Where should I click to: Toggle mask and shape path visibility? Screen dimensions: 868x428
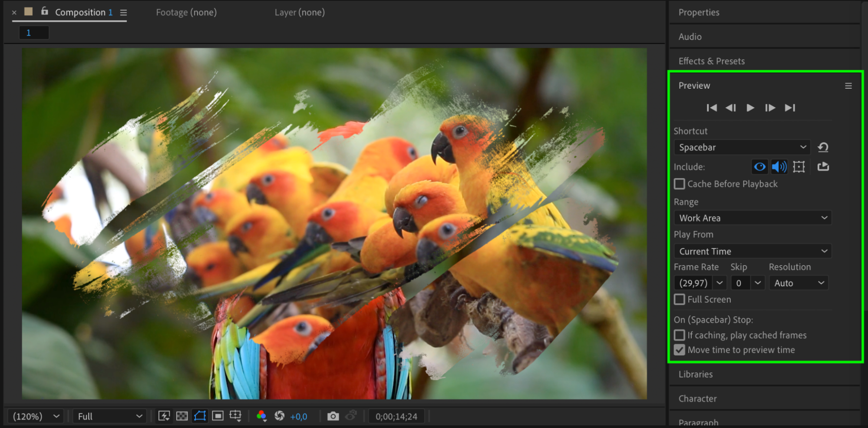coord(200,416)
